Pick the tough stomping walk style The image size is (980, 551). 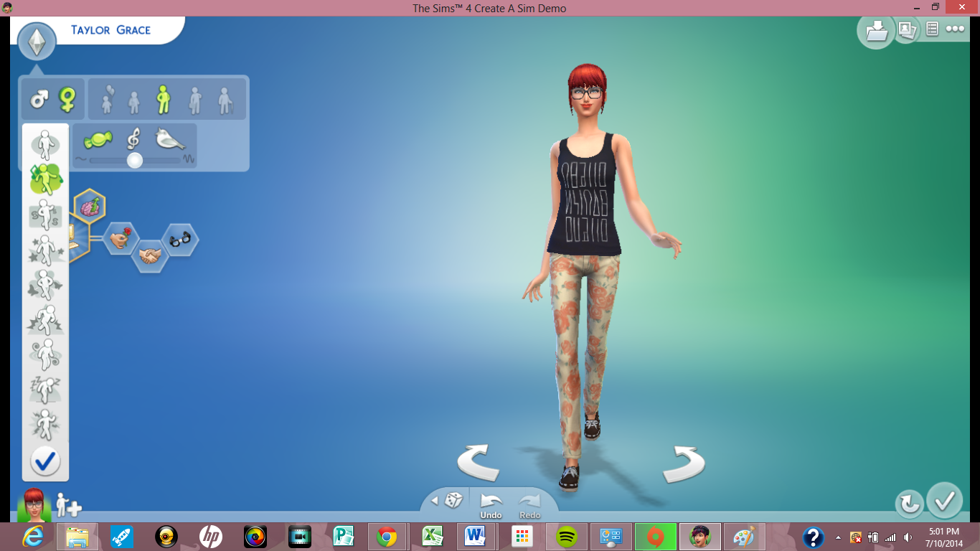click(45, 319)
